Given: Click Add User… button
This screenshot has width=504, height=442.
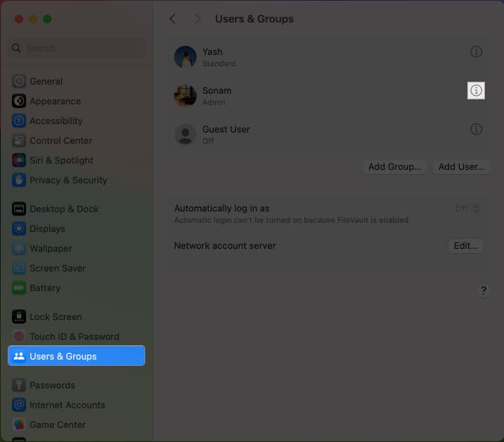Looking at the screenshot, I should [x=461, y=167].
